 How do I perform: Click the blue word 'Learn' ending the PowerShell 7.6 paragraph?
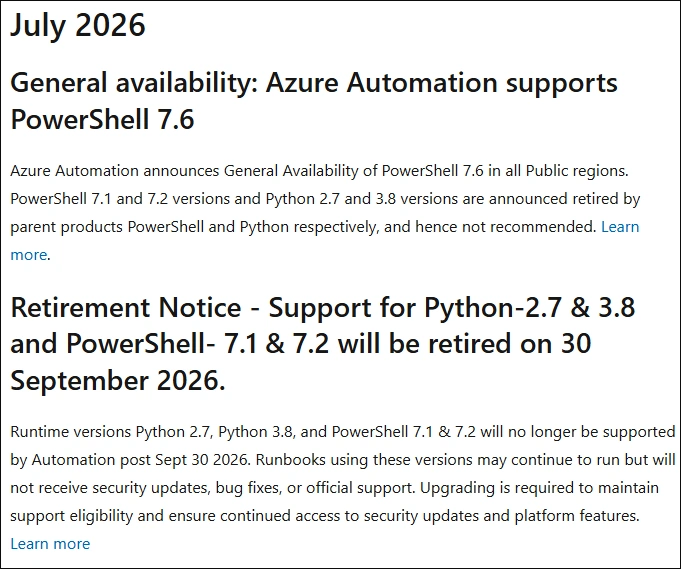[x=620, y=226]
